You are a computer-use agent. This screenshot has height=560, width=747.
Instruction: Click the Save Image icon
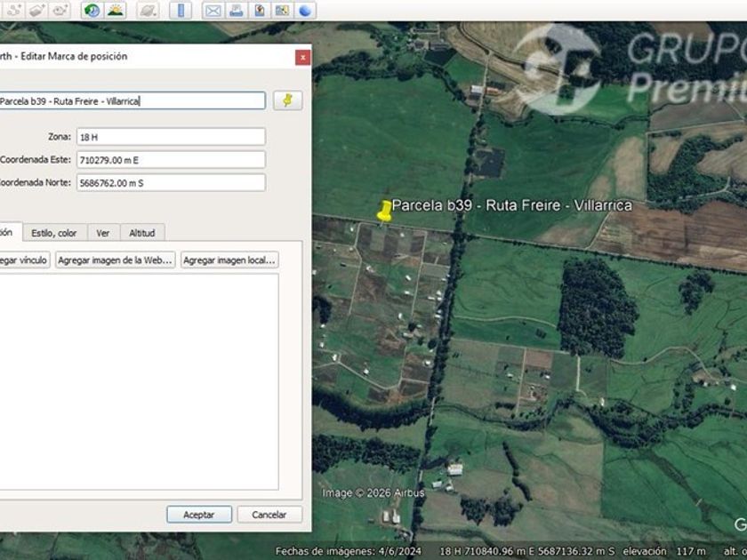[x=259, y=11]
